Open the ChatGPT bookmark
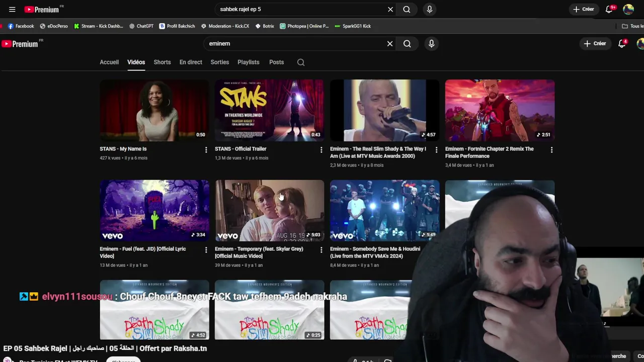The height and width of the screenshot is (362, 644). (x=141, y=26)
